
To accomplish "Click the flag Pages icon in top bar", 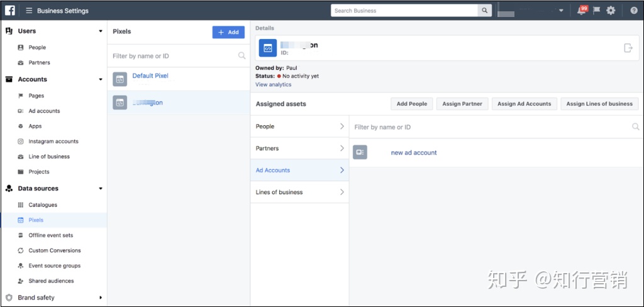I will 596,11.
